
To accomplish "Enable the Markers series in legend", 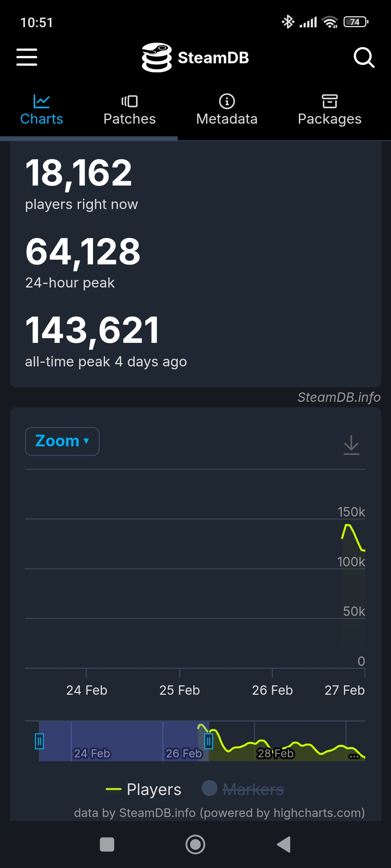I will point(243,789).
